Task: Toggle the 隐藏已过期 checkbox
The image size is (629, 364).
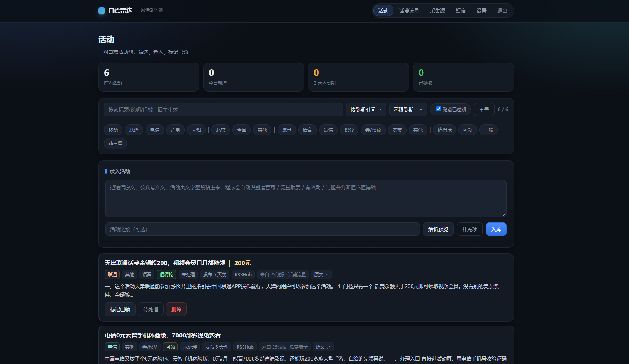Action: pos(438,109)
